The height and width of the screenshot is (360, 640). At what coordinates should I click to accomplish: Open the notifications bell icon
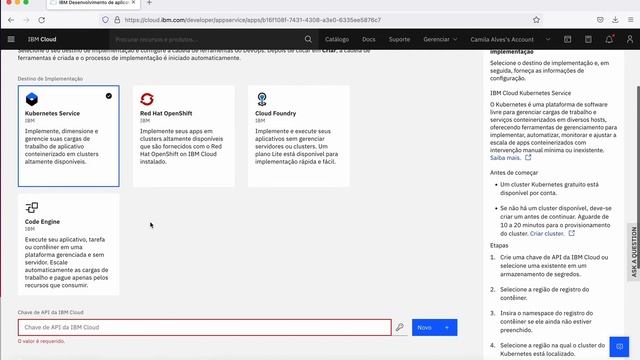[609, 39]
